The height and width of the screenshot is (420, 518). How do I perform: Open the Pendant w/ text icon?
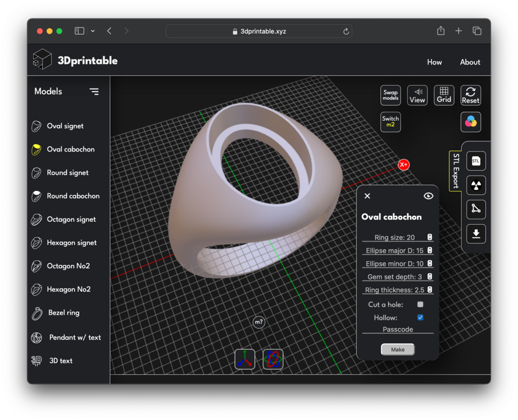pyautogui.click(x=37, y=338)
